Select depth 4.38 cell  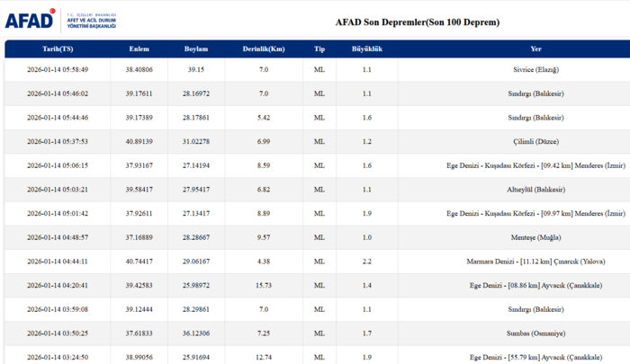264,262
